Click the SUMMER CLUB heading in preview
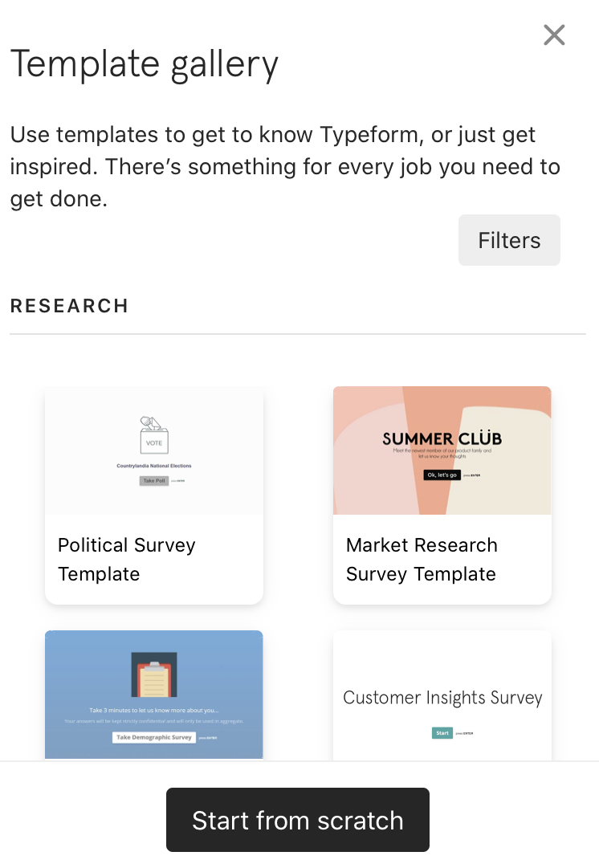The height and width of the screenshot is (868, 599). (442, 438)
